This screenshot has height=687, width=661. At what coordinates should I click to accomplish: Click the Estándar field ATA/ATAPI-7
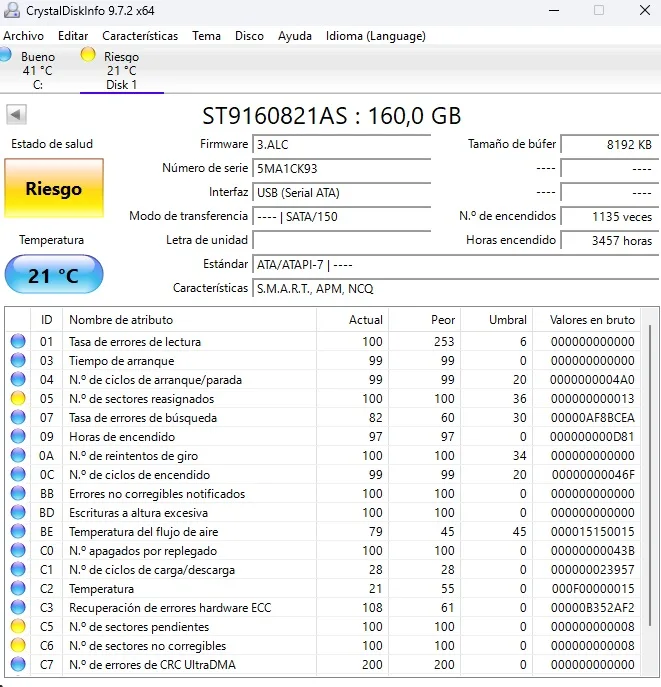(456, 265)
